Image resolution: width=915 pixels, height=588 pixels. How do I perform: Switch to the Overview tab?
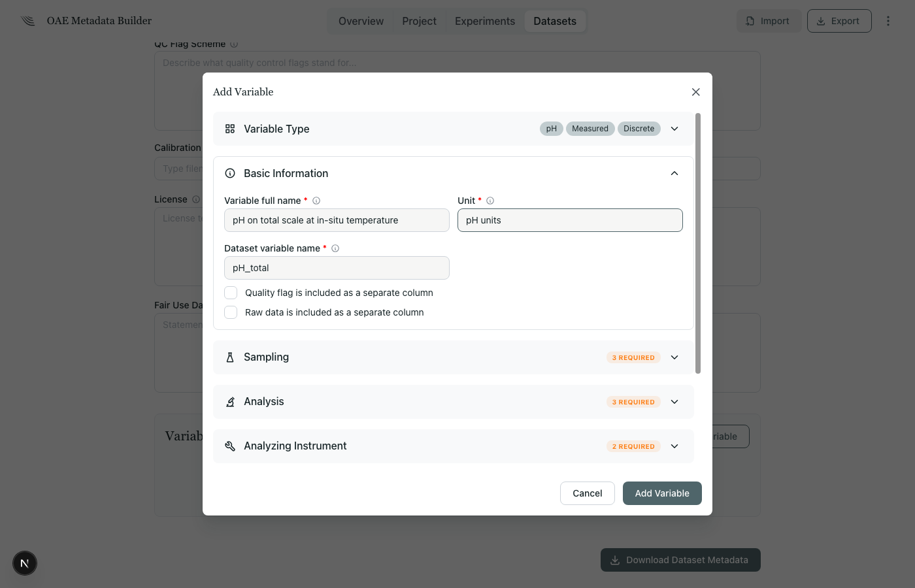361,21
